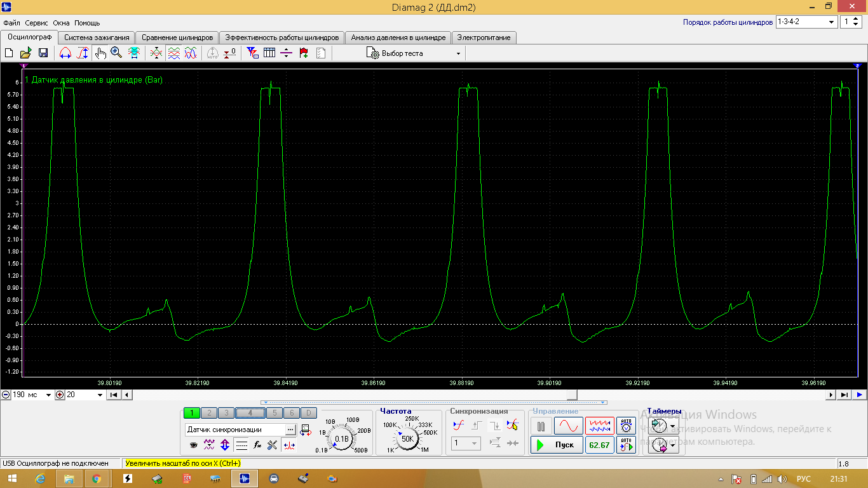Increase the cylinder number spinner value

coord(857,19)
